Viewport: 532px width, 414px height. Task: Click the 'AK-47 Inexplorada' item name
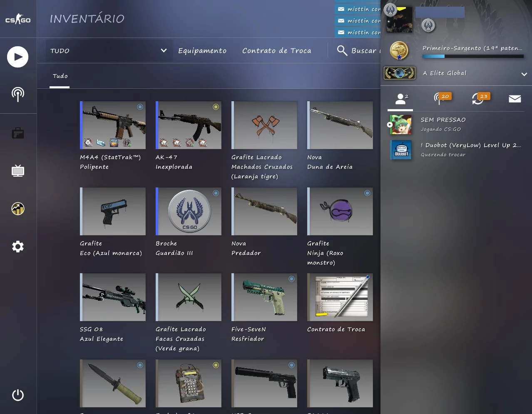tap(174, 162)
